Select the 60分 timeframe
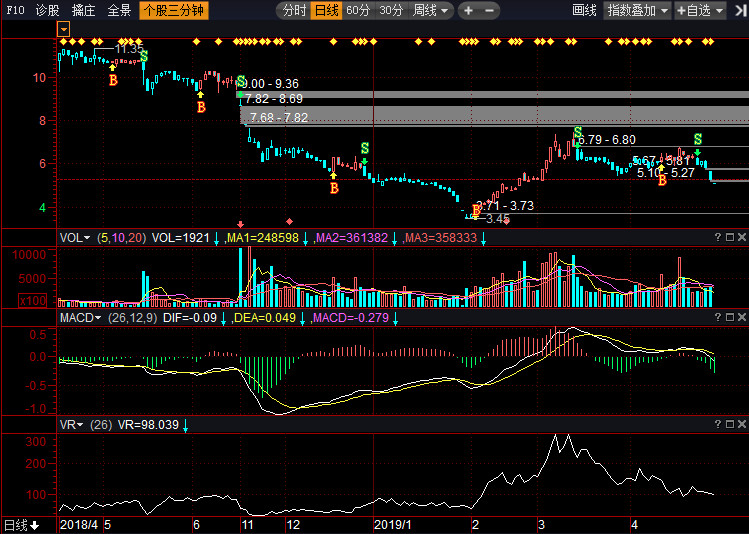The image size is (749, 534). click(x=358, y=10)
